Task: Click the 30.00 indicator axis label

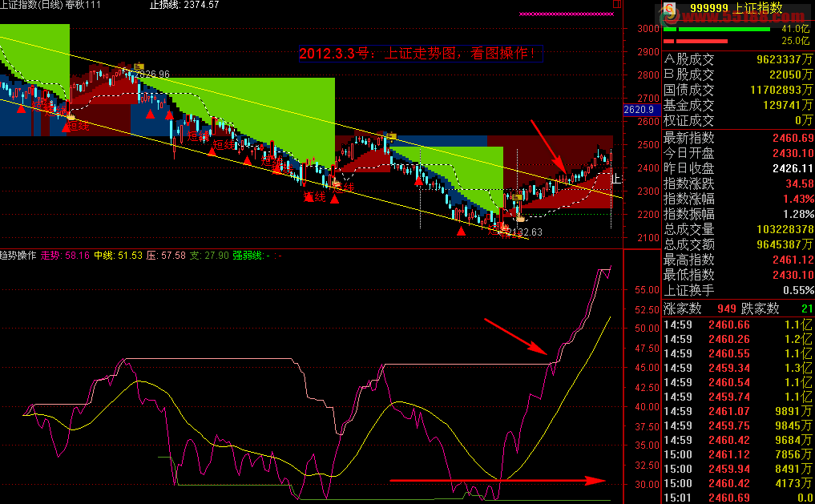Action: click(x=647, y=484)
